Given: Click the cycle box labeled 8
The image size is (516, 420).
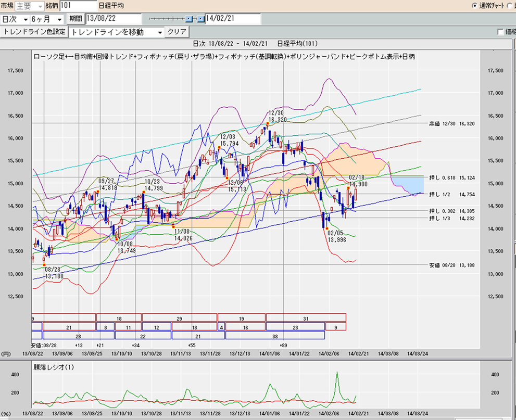Looking at the screenshot, I should pyautogui.click(x=105, y=327).
